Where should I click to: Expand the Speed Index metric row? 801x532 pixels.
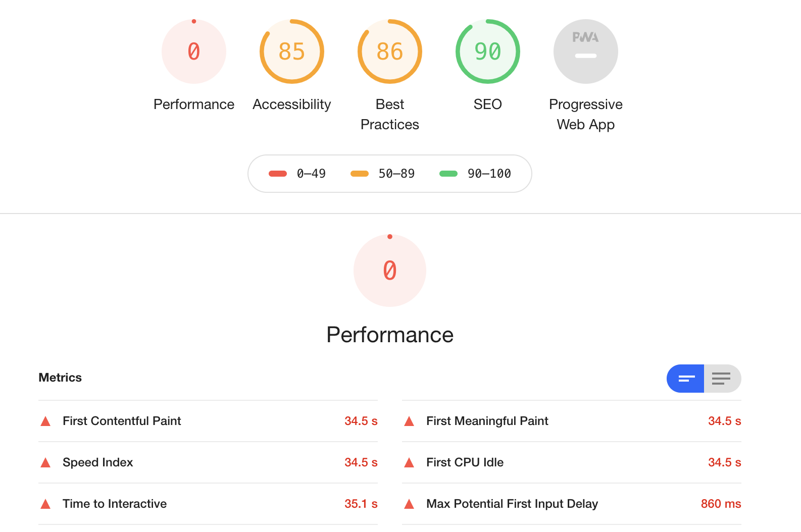point(98,462)
